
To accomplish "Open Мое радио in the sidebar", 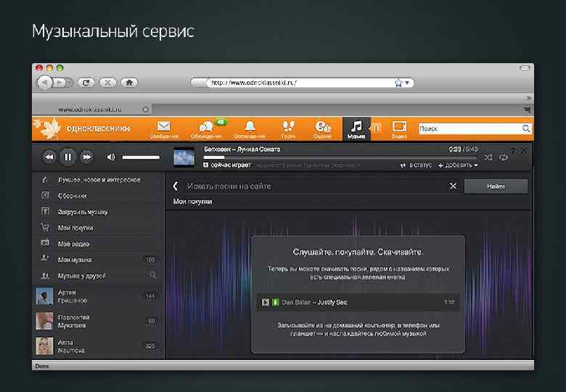I will coord(98,244).
